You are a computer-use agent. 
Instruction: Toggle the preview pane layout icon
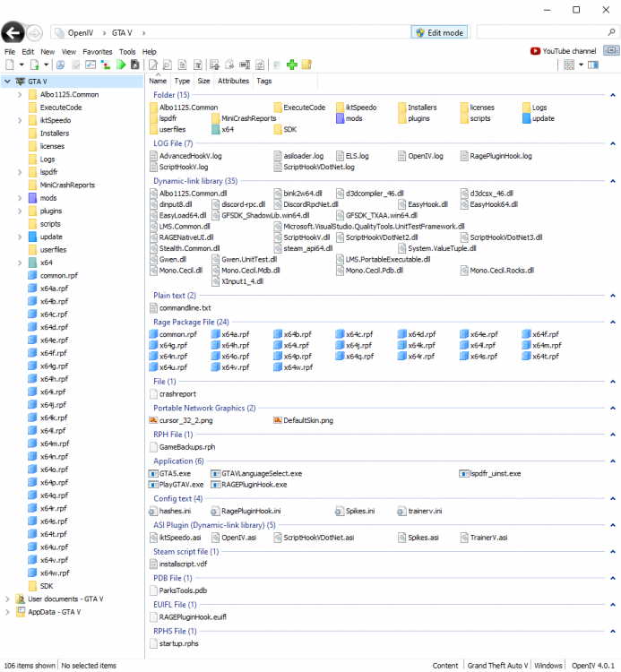click(593, 65)
